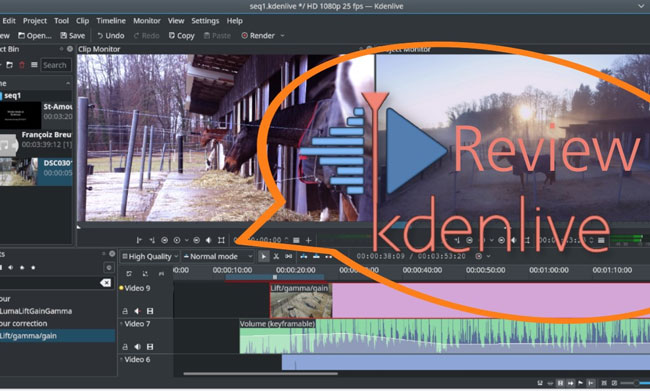This screenshot has width=650, height=391.
Task: Click the Open... toolbar button
Action: [x=35, y=36]
